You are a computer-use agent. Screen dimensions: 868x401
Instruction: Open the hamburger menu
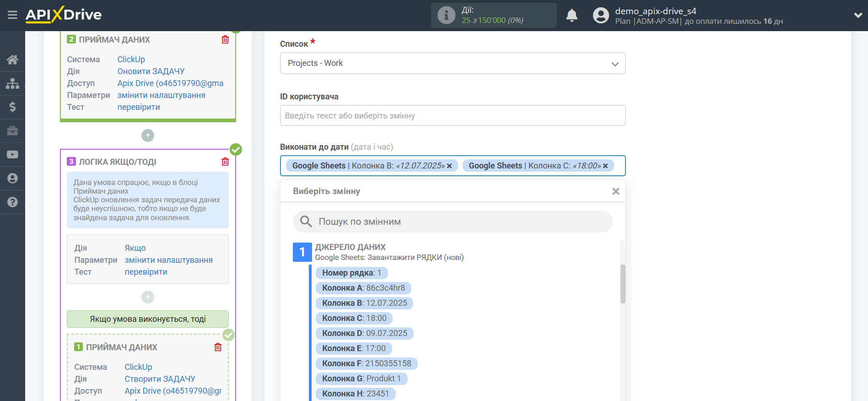coord(12,15)
